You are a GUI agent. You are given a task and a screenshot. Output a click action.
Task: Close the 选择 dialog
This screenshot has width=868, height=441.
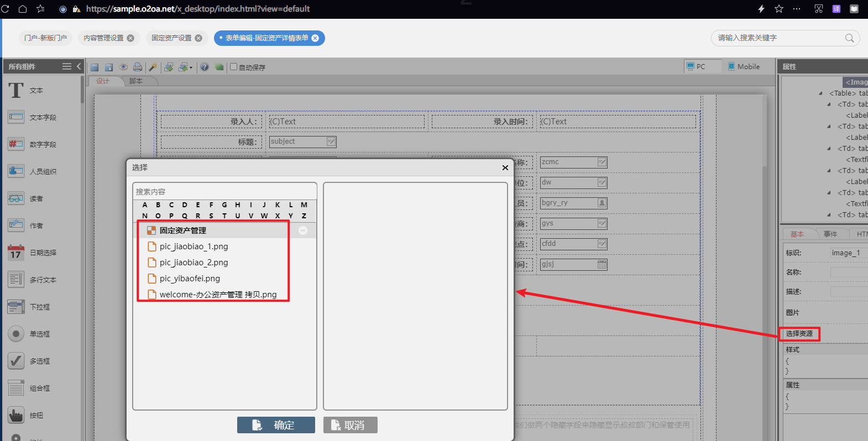(x=505, y=167)
